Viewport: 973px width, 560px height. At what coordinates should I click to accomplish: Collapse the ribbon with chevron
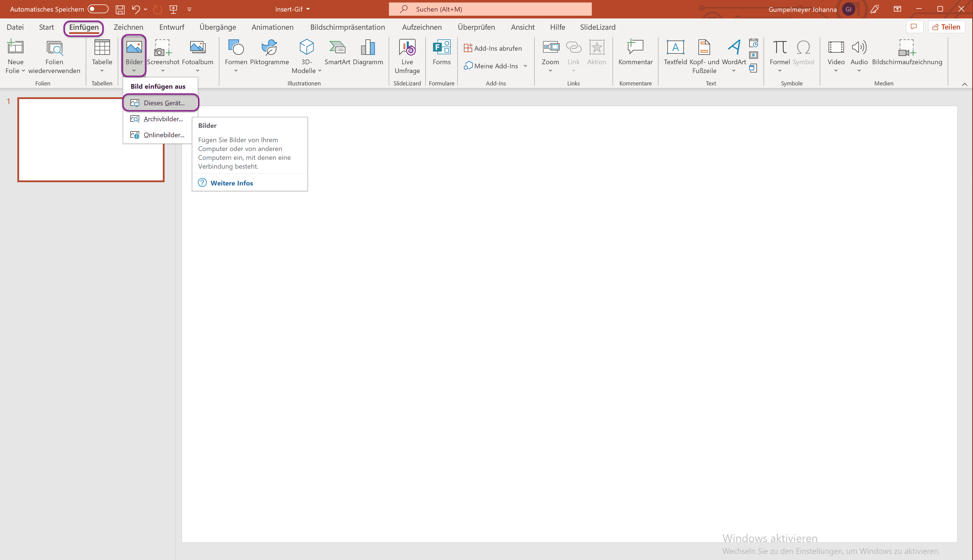click(964, 84)
